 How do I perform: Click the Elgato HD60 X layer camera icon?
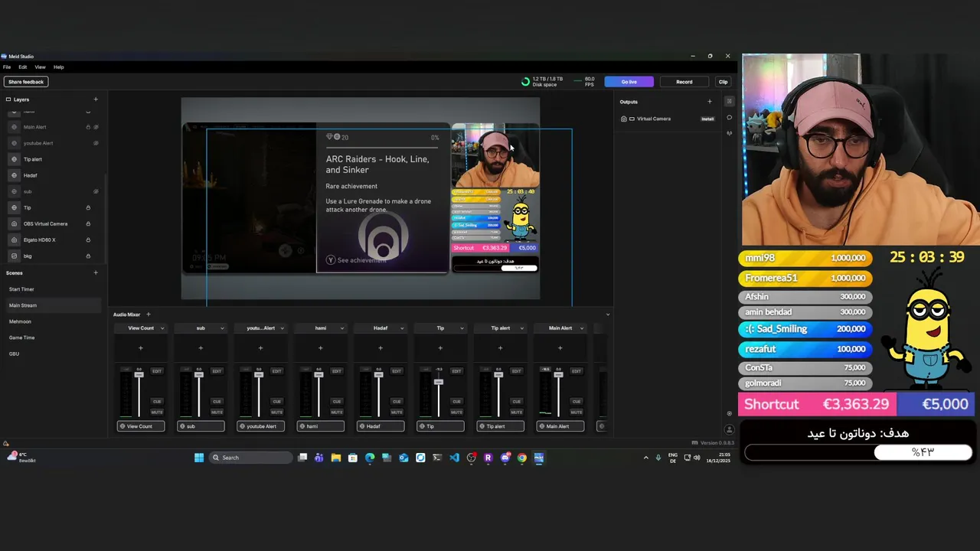(14, 240)
